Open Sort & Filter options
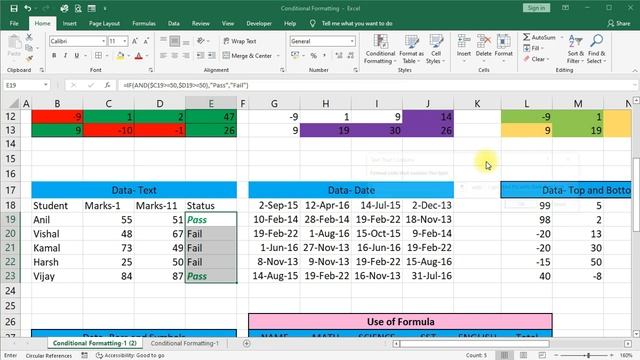The image size is (640, 360). click(x=575, y=49)
